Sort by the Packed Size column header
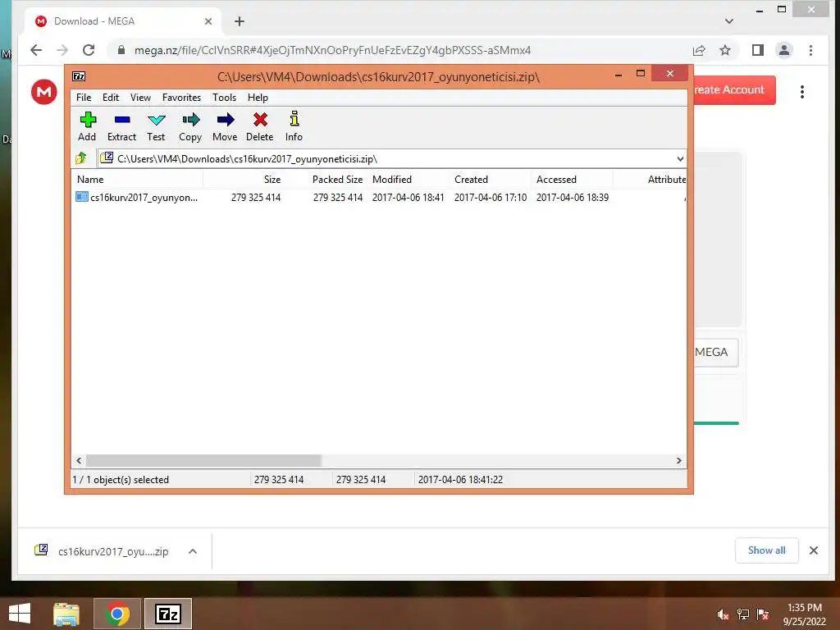The height and width of the screenshot is (630, 840). point(326,180)
